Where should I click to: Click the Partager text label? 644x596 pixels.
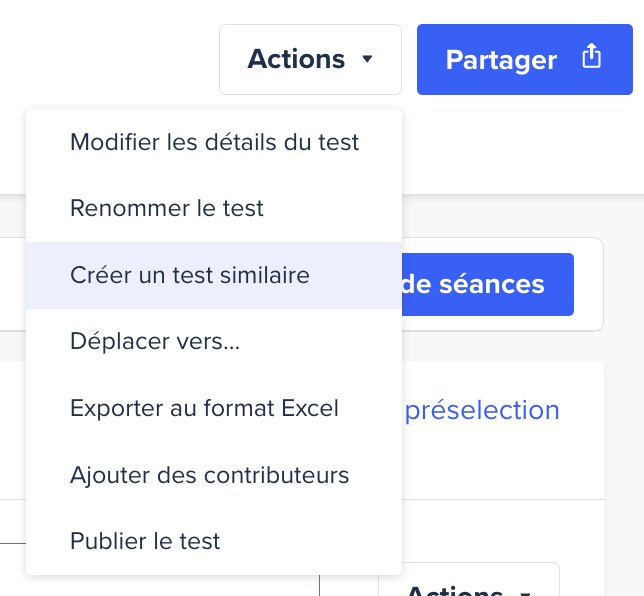[501, 61]
